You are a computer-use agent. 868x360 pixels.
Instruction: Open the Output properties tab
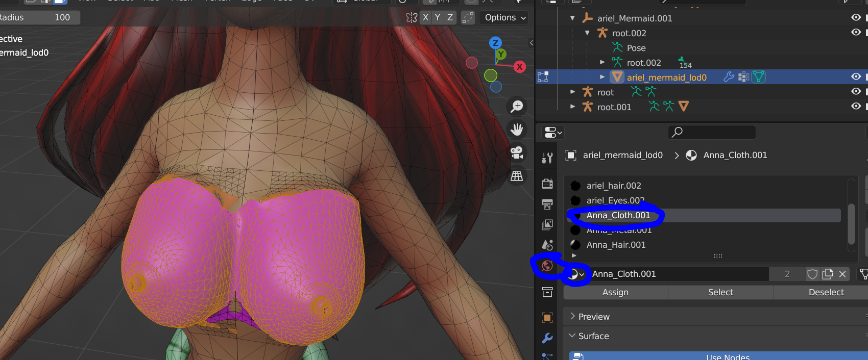coord(547,204)
